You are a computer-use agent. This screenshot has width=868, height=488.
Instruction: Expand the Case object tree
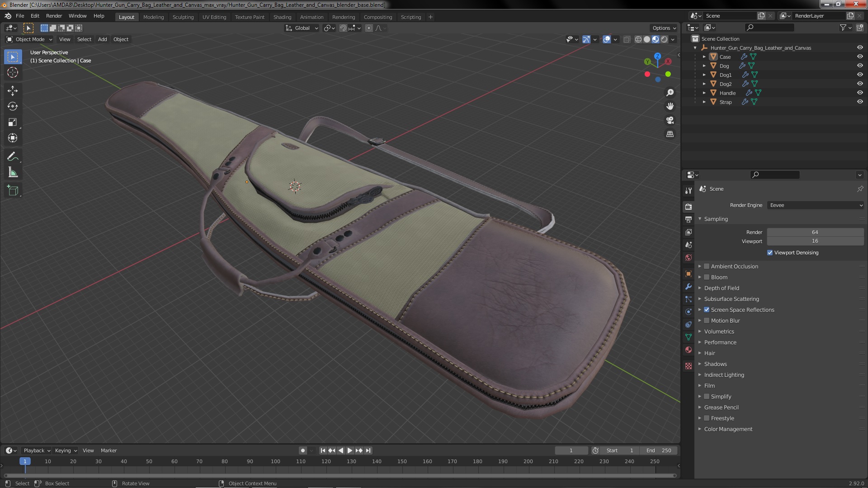point(704,56)
